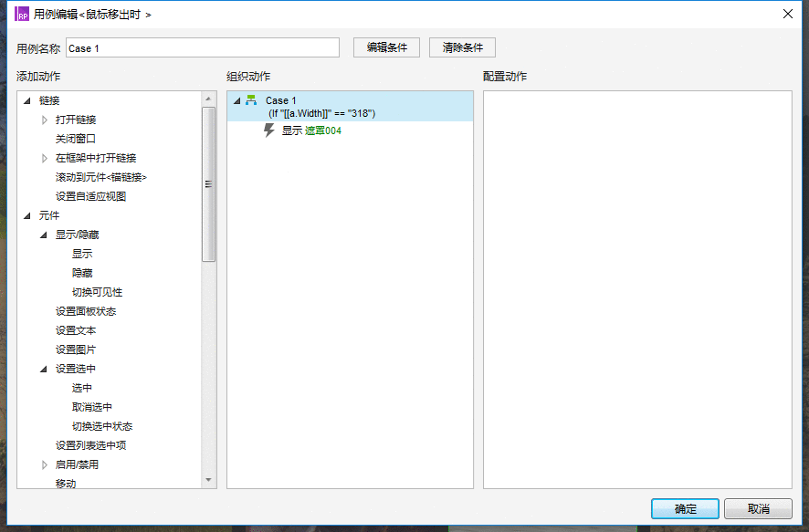Select the 设置图片 action
Image resolution: width=809 pixels, height=532 pixels.
click(75, 349)
